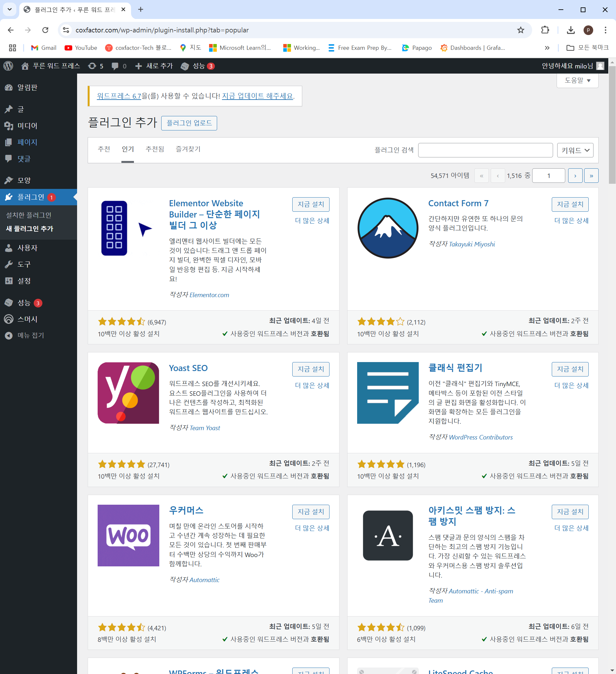This screenshot has height=674, width=616.
Task: Go to next page of plugins
Action: point(575,175)
